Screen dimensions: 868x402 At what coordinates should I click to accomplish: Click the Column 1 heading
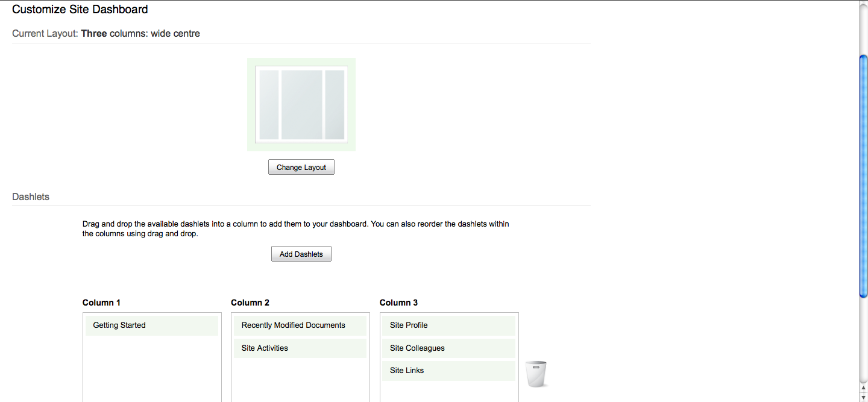point(101,303)
